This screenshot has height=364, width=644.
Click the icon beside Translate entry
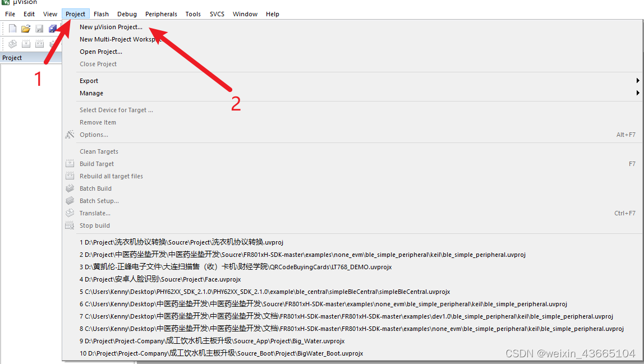pos(70,213)
